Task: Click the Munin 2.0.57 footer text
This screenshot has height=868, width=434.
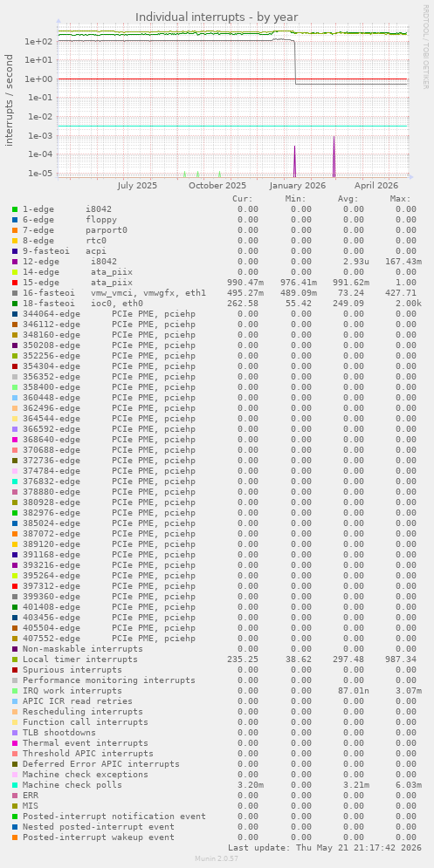Action: coord(217,858)
